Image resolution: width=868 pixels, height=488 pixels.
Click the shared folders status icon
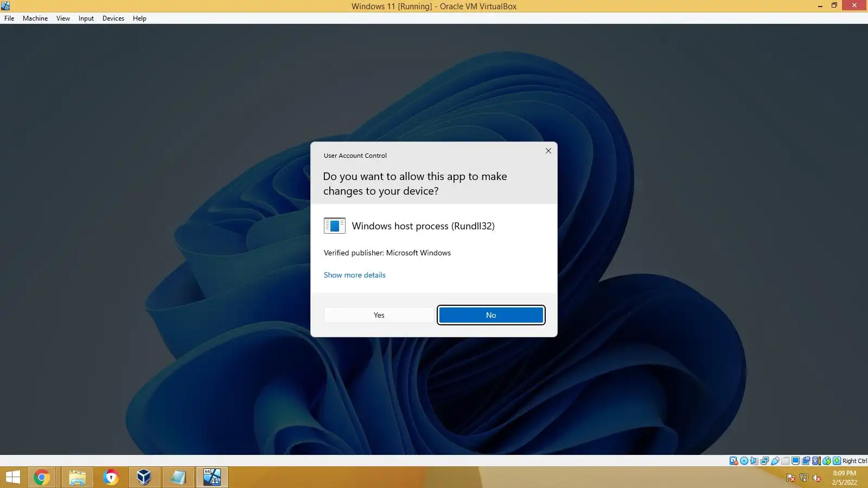[785, 461]
